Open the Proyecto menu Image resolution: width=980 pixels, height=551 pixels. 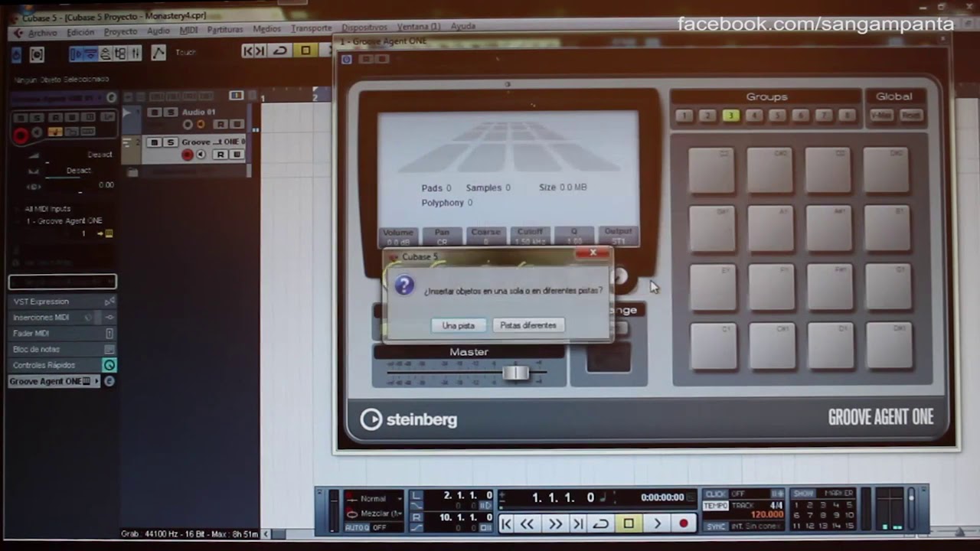120,31
